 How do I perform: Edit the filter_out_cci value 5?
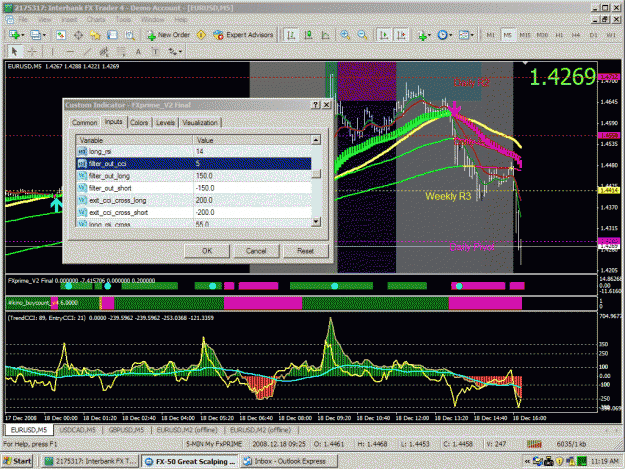(x=252, y=164)
